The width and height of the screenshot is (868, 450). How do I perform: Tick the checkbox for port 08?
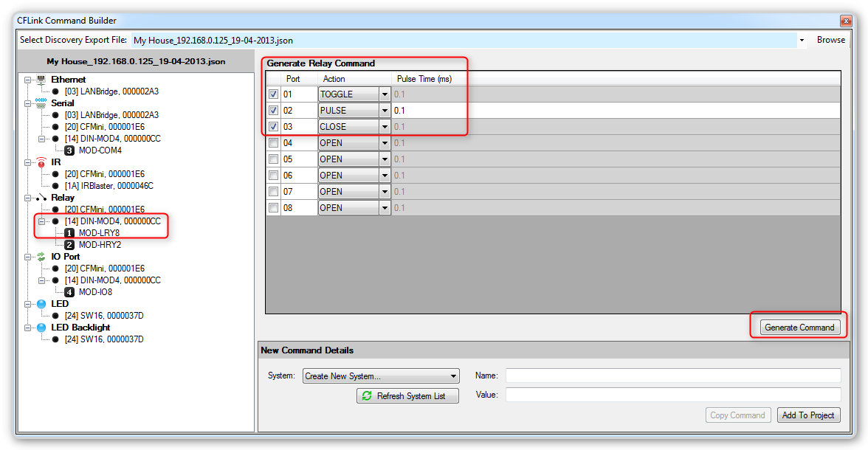coord(274,208)
